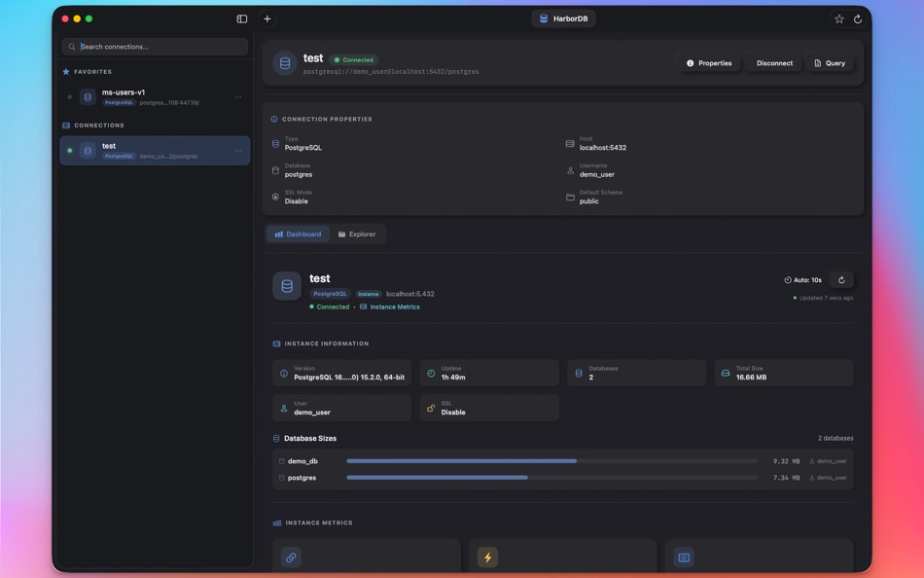Open the Properties button

click(x=709, y=63)
